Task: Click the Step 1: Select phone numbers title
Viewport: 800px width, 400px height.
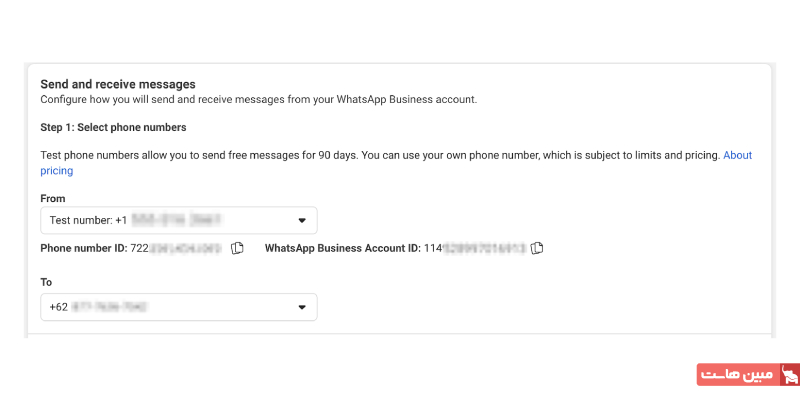Action: (x=113, y=128)
